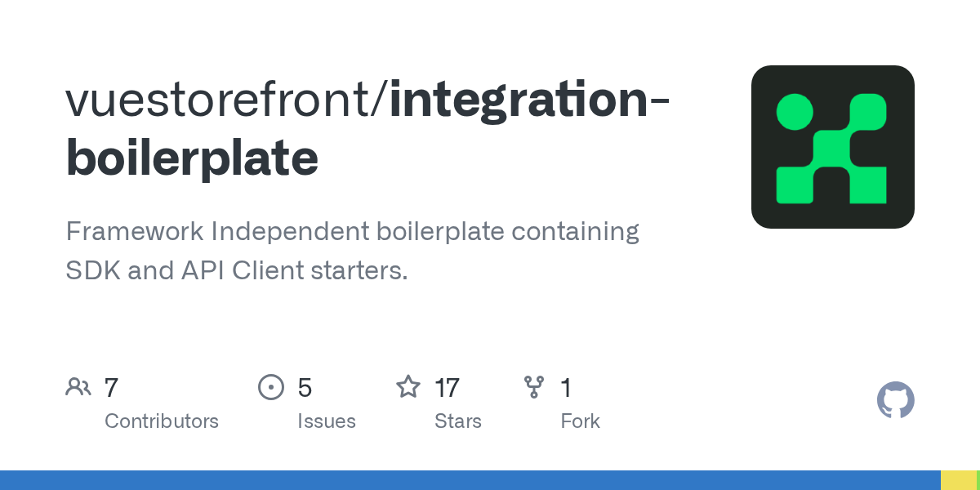Open the vuestorefront owner name
Screen dimensions: 980x490
(x=220, y=100)
